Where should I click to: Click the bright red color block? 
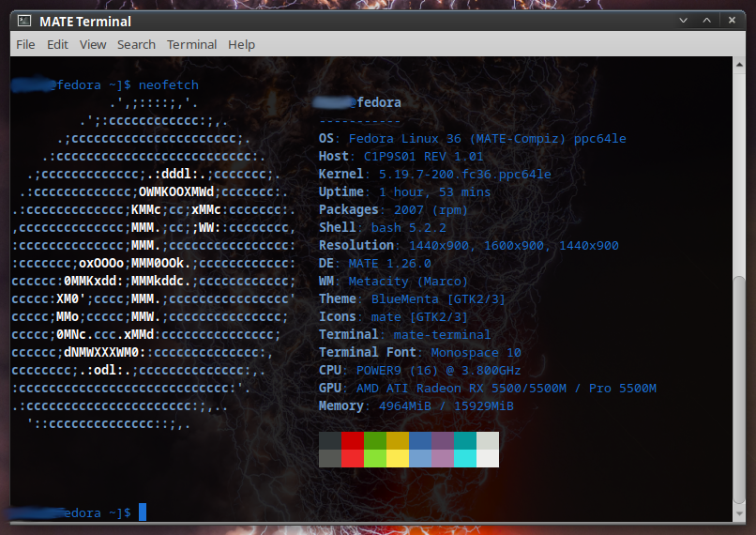coord(353,458)
